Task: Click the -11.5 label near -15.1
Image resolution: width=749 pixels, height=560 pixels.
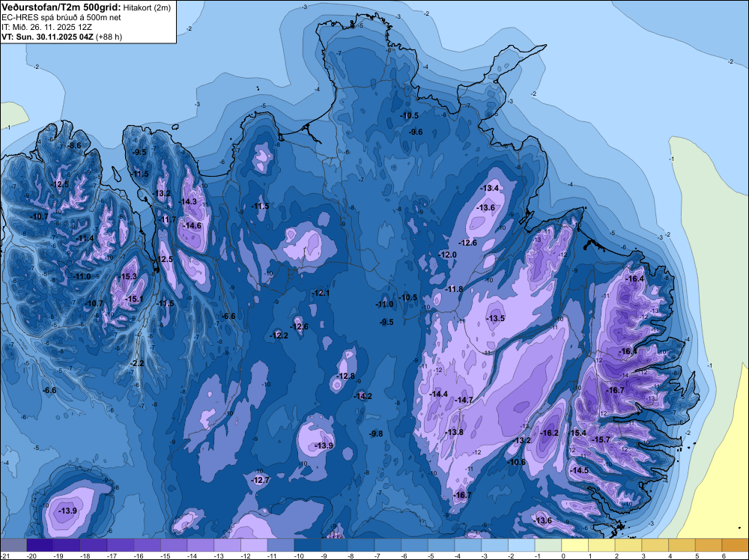Action: (x=166, y=303)
